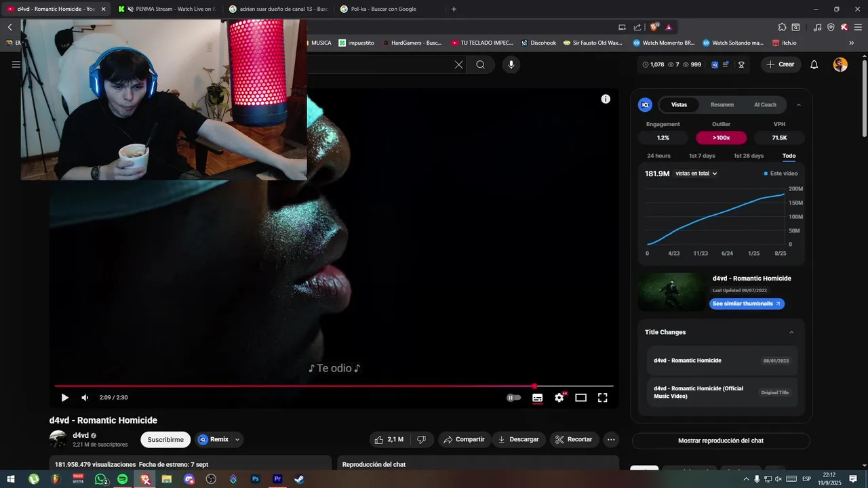Click the vidIQ icon in header
Image resolution: width=868 pixels, height=488 pixels.
point(715,64)
